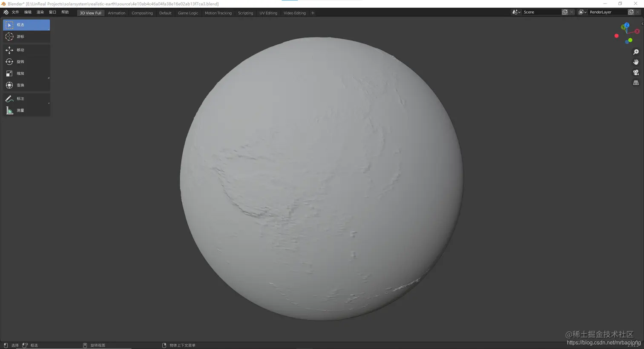This screenshot has width=644, height=349.
Task: Click the new scene copy button
Action: coord(565,12)
